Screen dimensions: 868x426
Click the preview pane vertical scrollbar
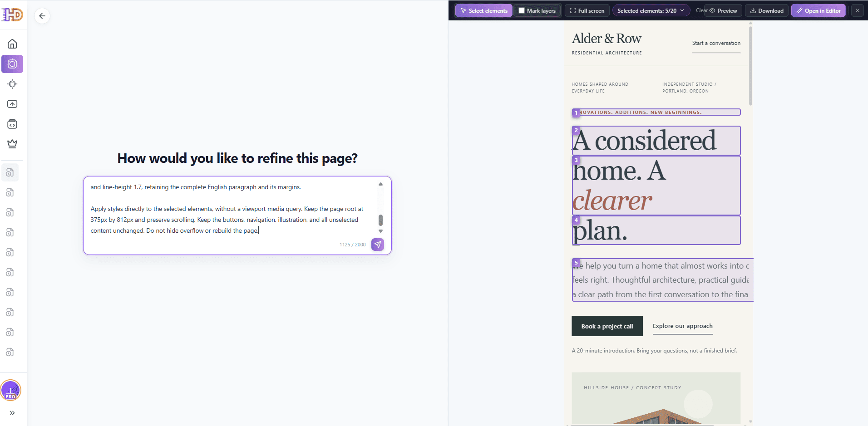coord(750,66)
